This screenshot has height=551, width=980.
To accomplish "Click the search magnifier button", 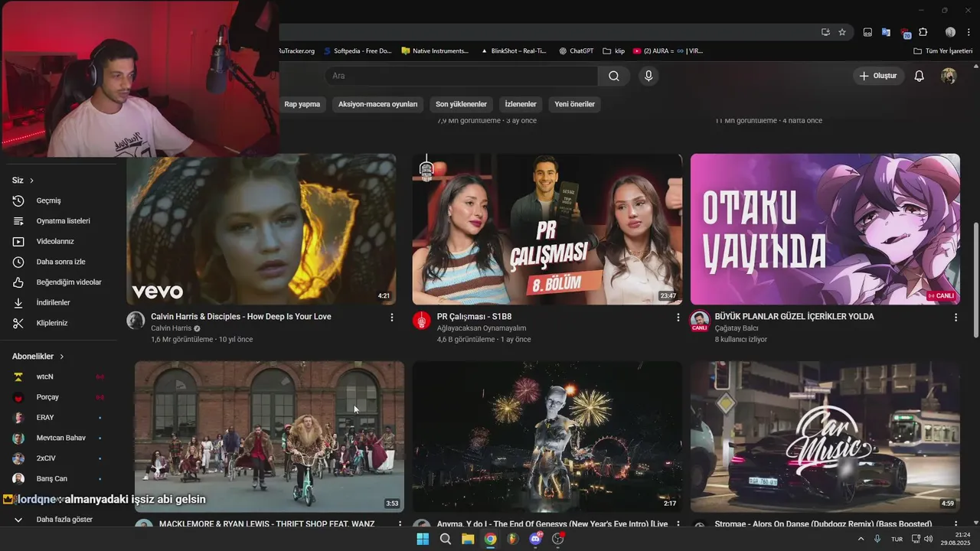I will click(x=614, y=76).
